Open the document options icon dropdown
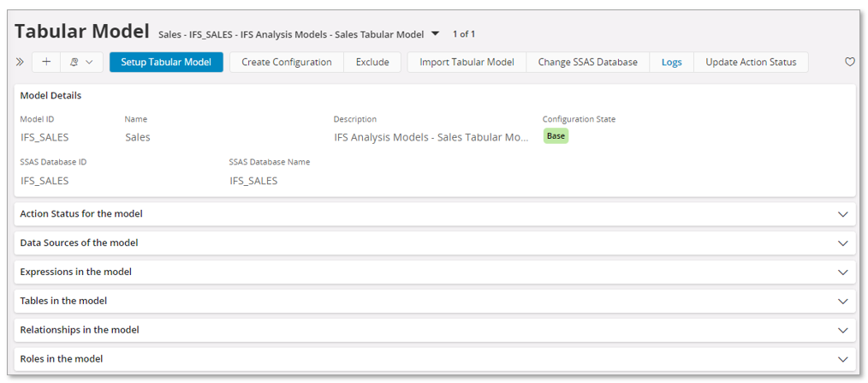868x383 pixels. pyautogui.click(x=81, y=63)
